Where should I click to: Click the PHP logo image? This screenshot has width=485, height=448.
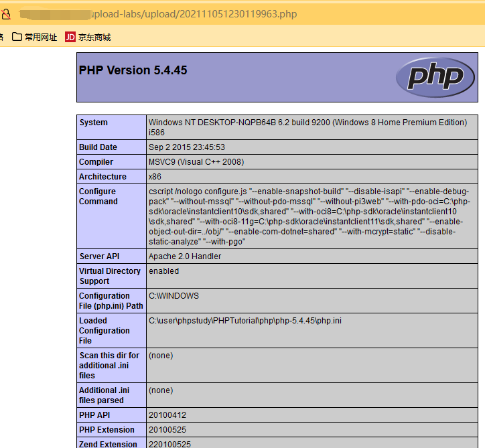[429, 77]
